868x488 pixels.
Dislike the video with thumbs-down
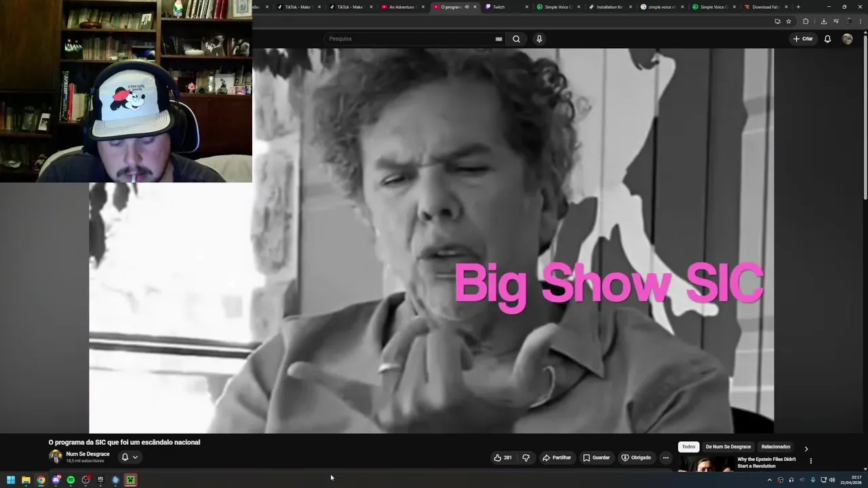pyautogui.click(x=526, y=457)
